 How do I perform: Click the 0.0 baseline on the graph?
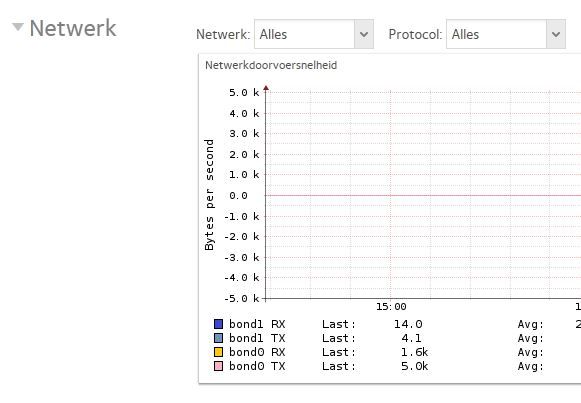pyautogui.click(x=422, y=195)
